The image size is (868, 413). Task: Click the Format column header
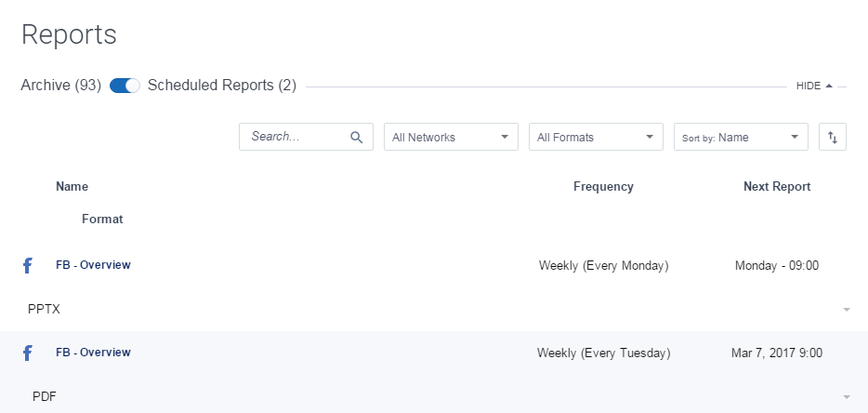(x=102, y=220)
